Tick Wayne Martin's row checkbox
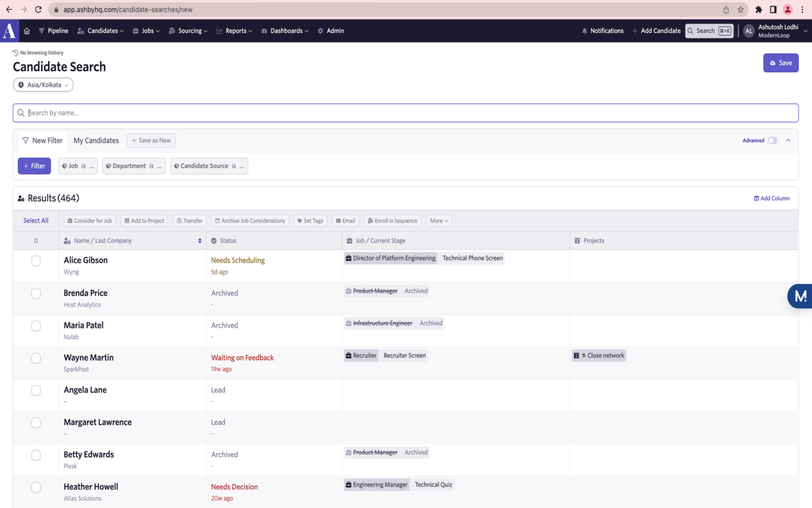812x508 pixels. 36,358
